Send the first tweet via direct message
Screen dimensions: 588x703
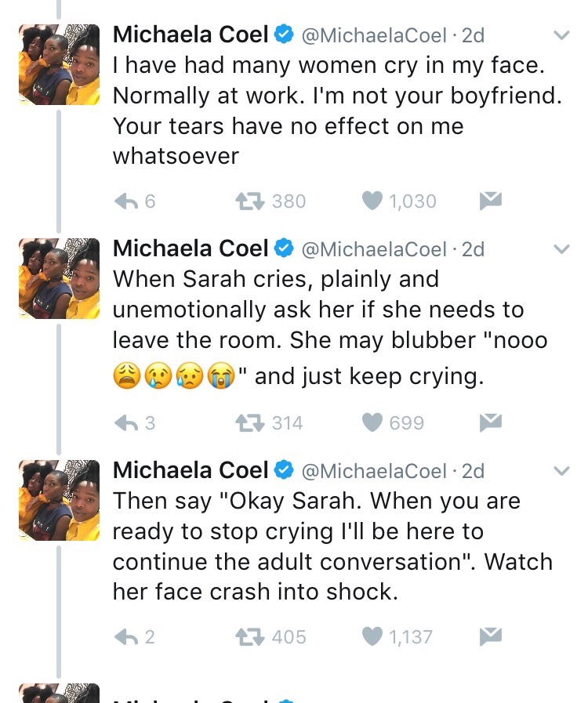(490, 201)
